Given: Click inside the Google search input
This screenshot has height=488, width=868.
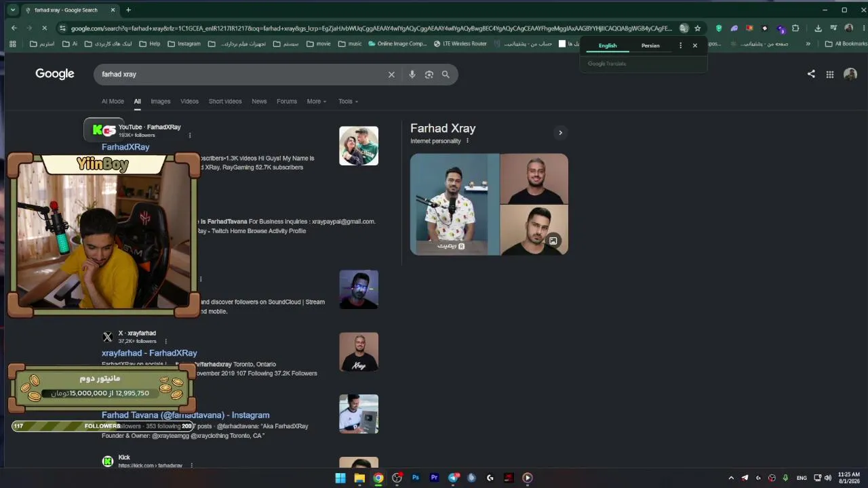Looking at the screenshot, I should 241,75.
